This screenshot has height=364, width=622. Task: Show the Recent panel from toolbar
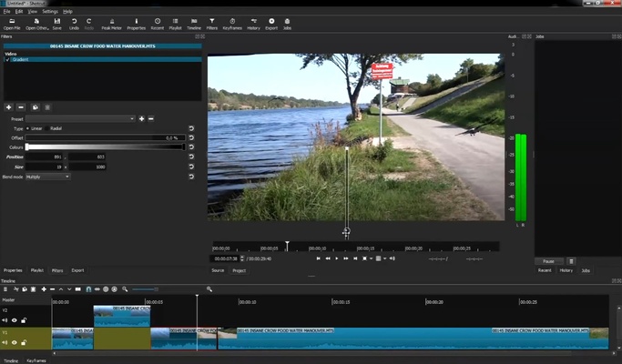157,24
